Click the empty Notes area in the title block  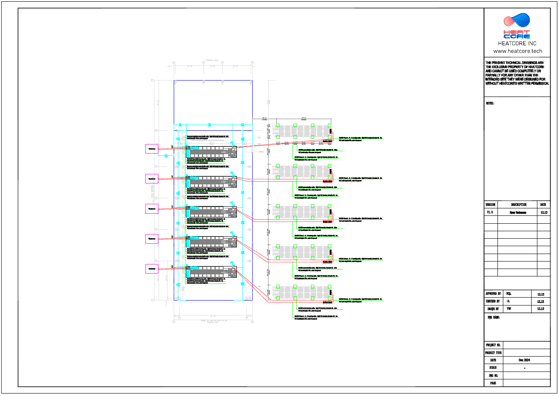(517, 148)
